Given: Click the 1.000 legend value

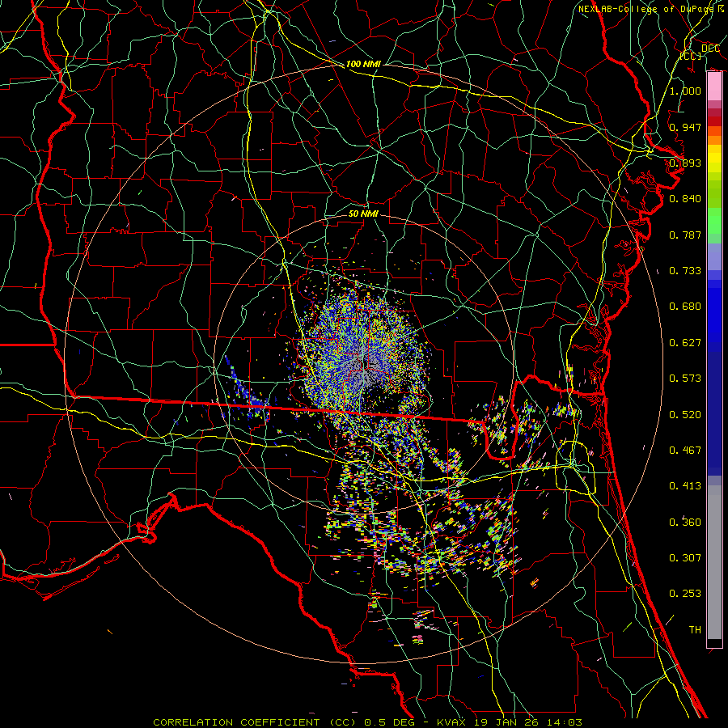Looking at the screenshot, I should tap(685, 91).
